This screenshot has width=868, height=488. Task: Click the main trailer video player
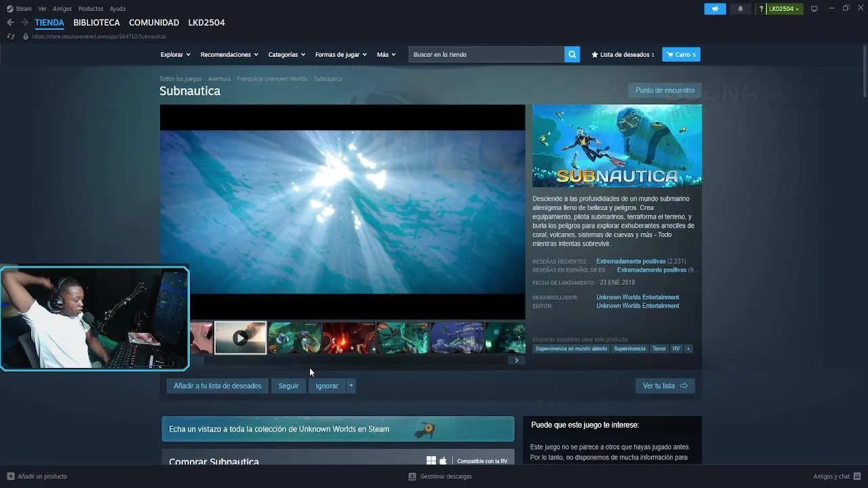click(x=342, y=211)
